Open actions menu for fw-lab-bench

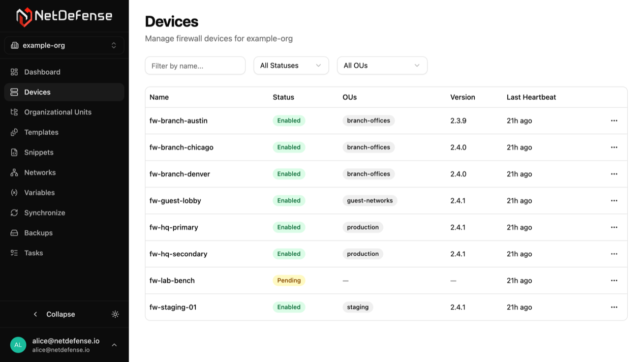pyautogui.click(x=614, y=280)
